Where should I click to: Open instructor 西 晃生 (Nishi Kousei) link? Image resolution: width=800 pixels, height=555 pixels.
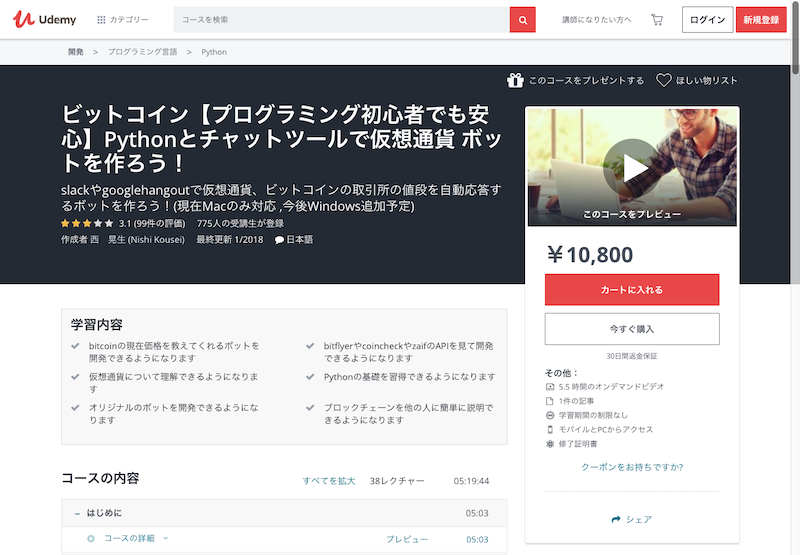coord(137,240)
